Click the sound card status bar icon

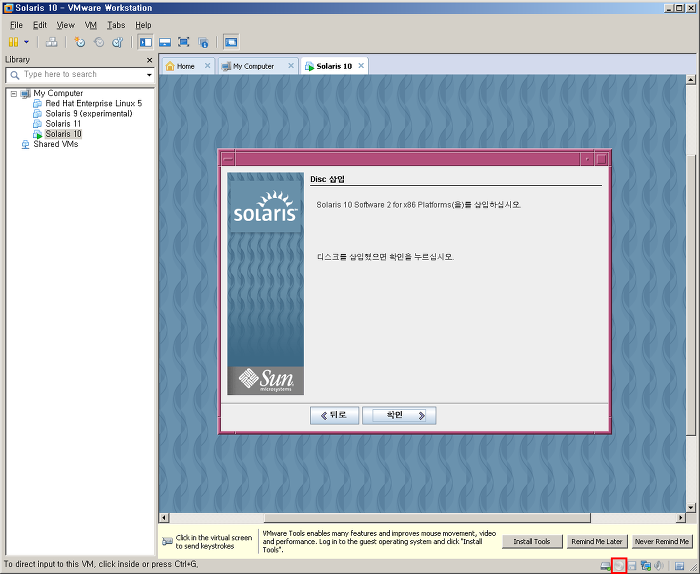(659, 566)
